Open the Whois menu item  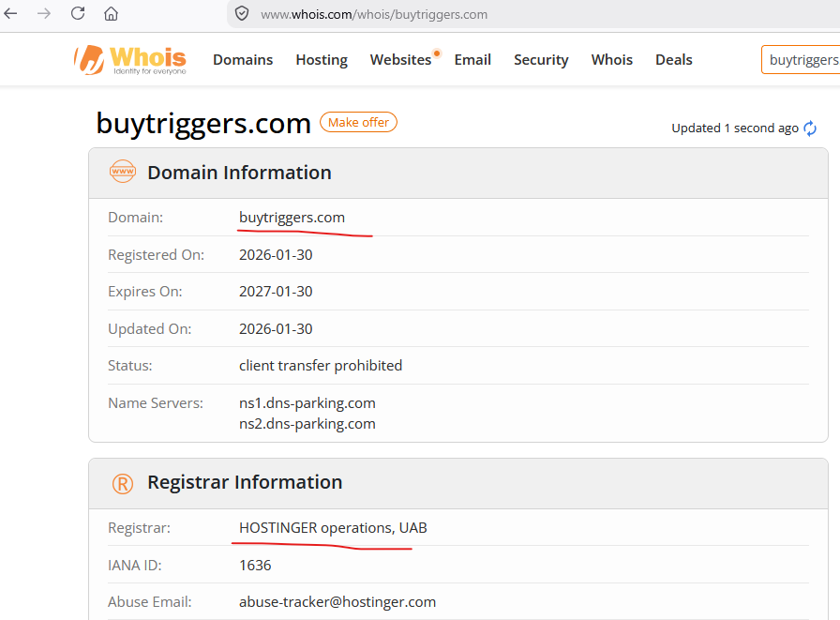pos(612,59)
